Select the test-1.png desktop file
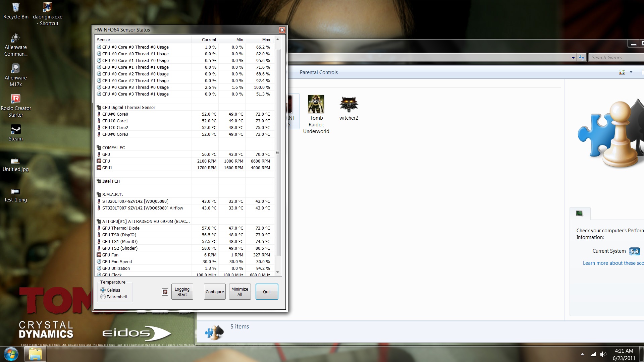 [15, 195]
